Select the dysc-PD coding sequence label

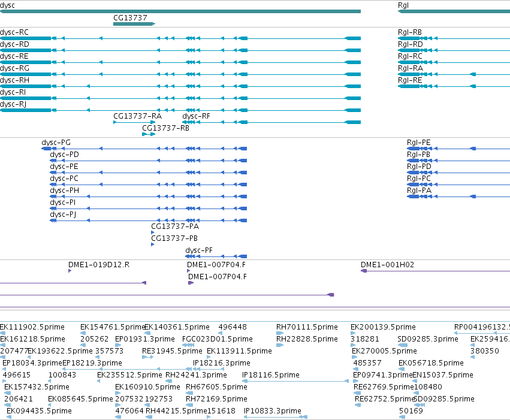point(64,155)
